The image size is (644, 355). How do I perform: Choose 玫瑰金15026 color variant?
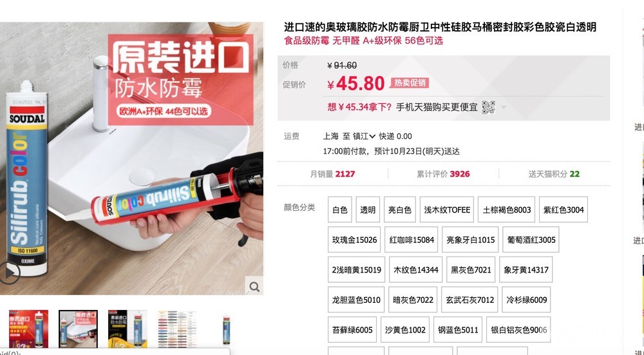coord(354,240)
